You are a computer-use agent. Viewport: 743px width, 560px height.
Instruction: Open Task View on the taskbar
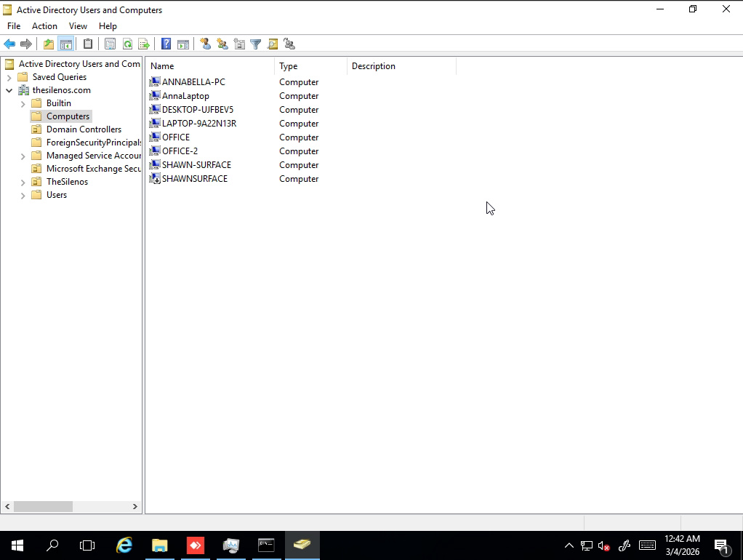[x=87, y=545]
